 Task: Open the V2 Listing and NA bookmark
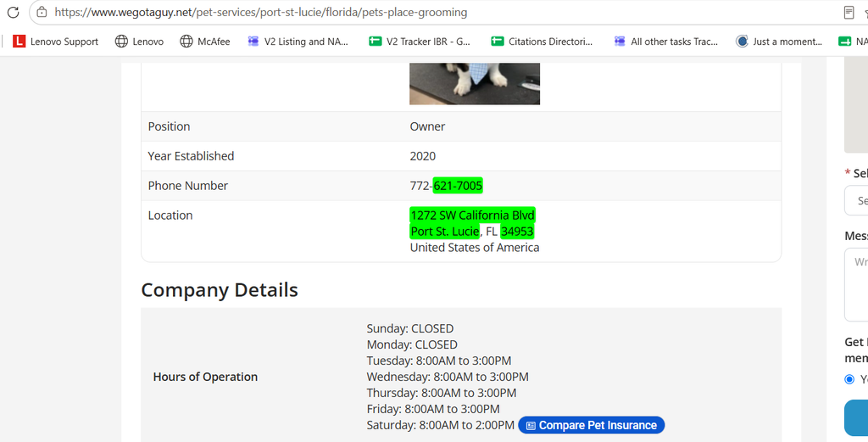[298, 41]
